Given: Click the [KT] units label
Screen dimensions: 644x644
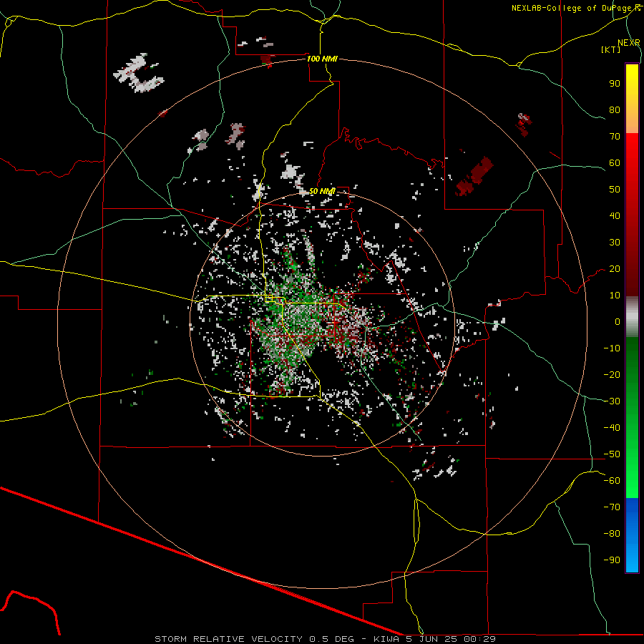Looking at the screenshot, I should [611, 49].
